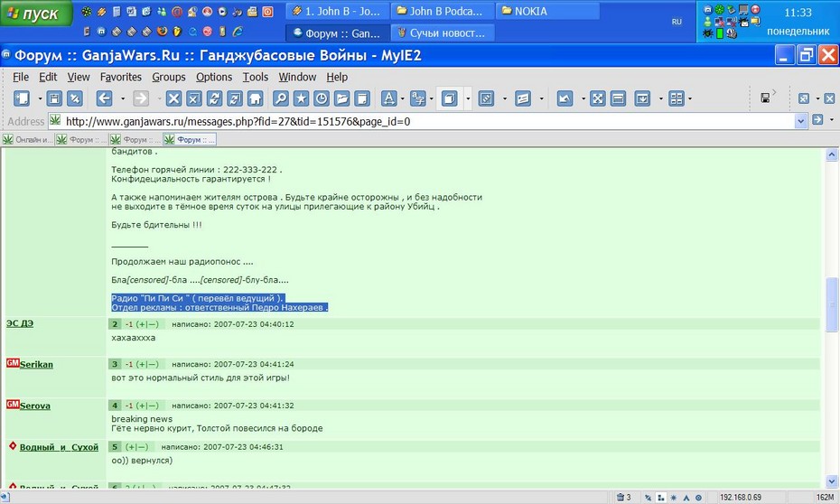Open the History clock icon
The image size is (840, 504).
pos(322,98)
